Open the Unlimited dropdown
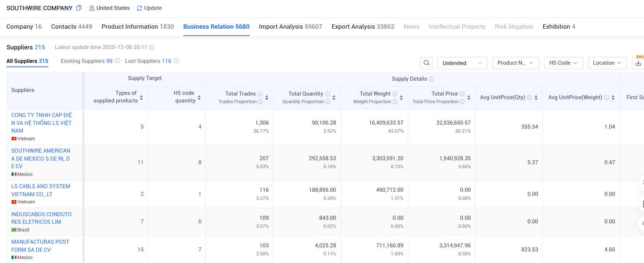The image size is (644, 263). [x=462, y=63]
